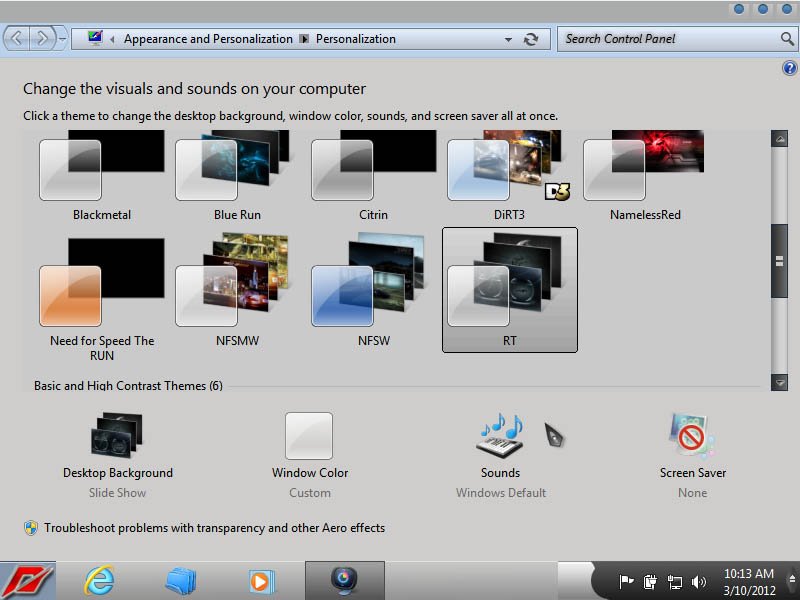The image size is (800, 600).
Task: Click the theme list scrollbar thumb
Action: (x=780, y=261)
